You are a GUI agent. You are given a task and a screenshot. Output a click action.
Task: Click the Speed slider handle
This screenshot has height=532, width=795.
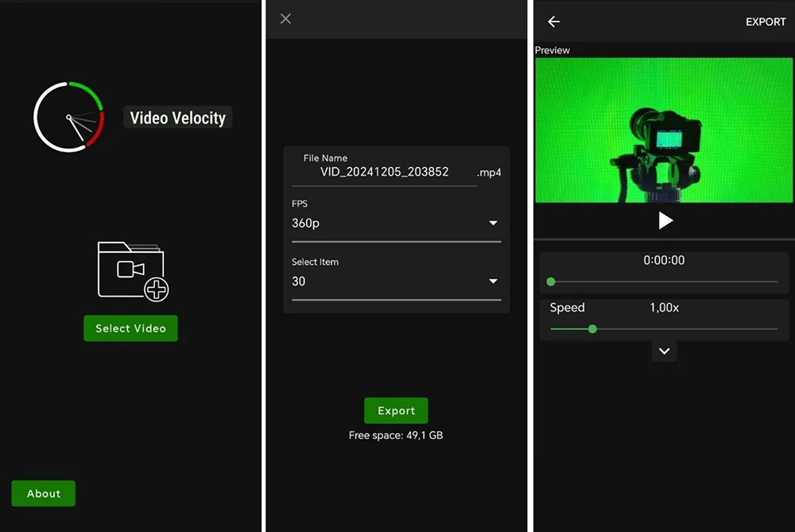point(592,329)
